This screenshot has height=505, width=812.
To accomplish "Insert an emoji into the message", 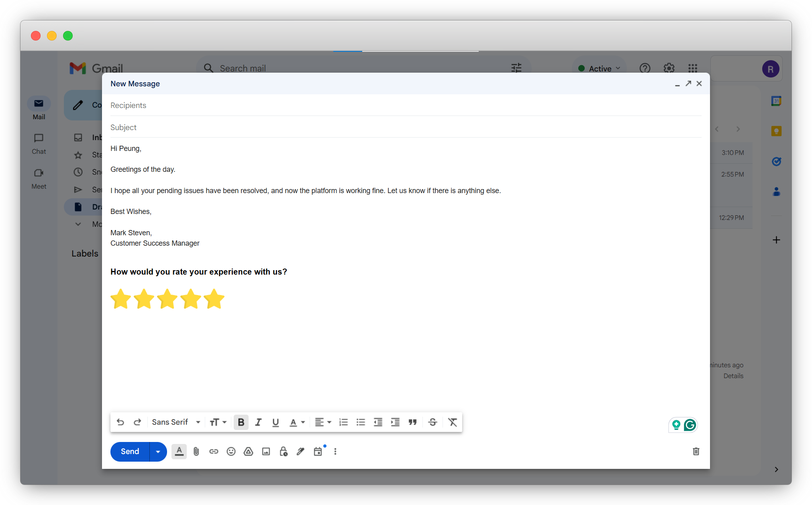I will coord(231,451).
